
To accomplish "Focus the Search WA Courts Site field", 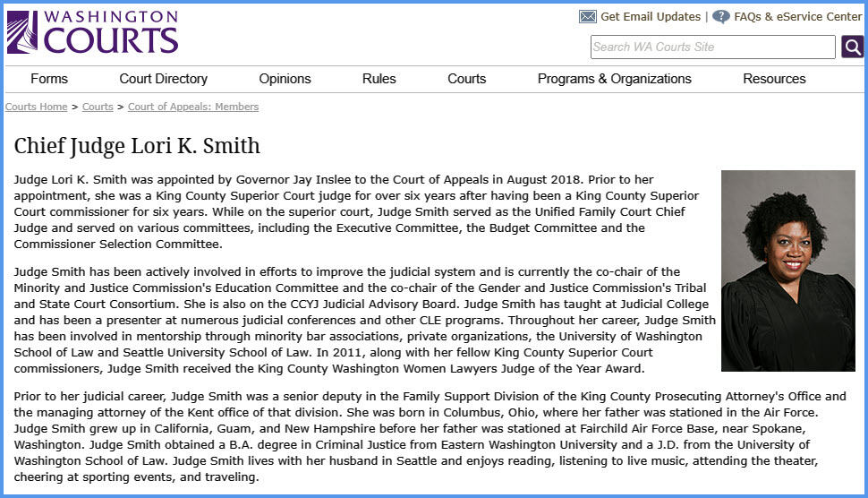I will click(713, 47).
